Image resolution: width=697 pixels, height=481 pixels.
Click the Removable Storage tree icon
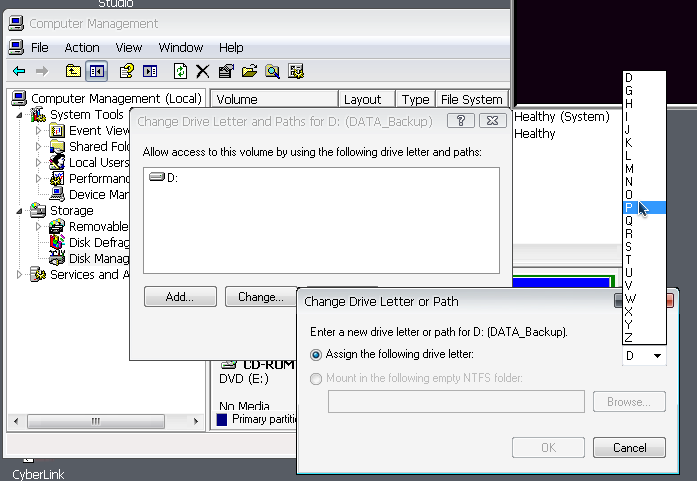[56, 226]
